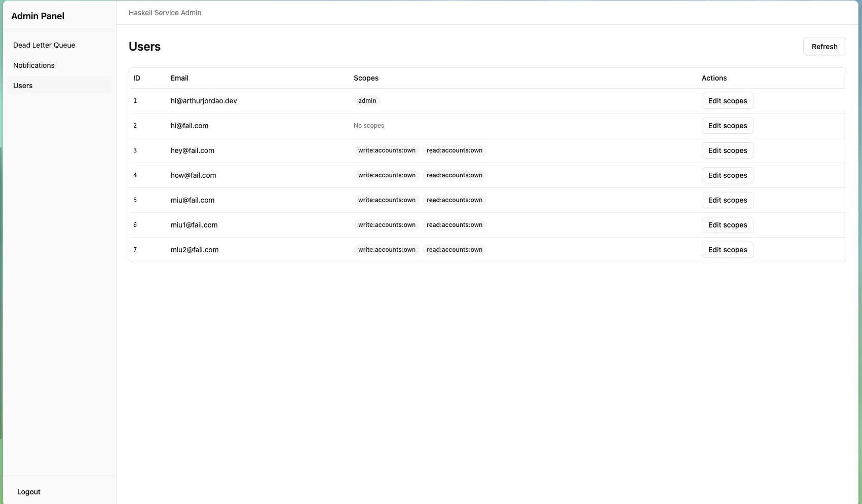
Task: Click read:accounts:own badge for miu1@fail.com
Action: point(455,225)
